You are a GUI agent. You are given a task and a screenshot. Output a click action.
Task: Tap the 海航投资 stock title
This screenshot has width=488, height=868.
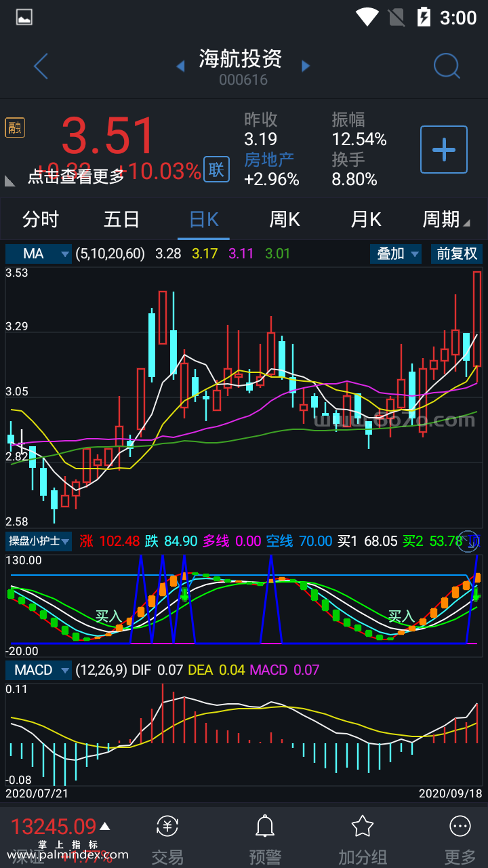point(241,58)
